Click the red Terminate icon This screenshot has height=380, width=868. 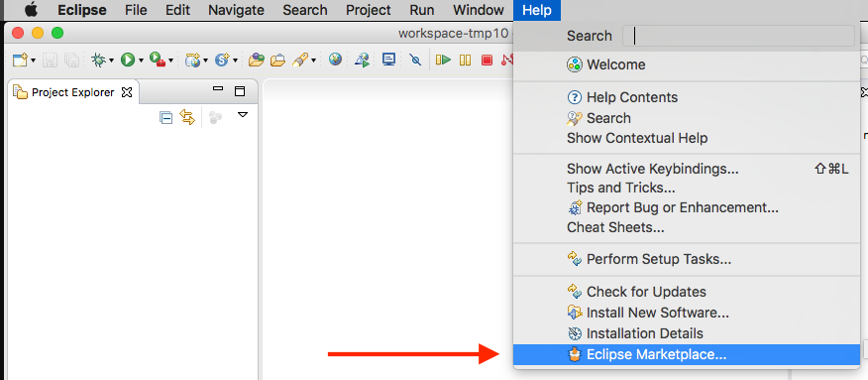pyautogui.click(x=488, y=60)
